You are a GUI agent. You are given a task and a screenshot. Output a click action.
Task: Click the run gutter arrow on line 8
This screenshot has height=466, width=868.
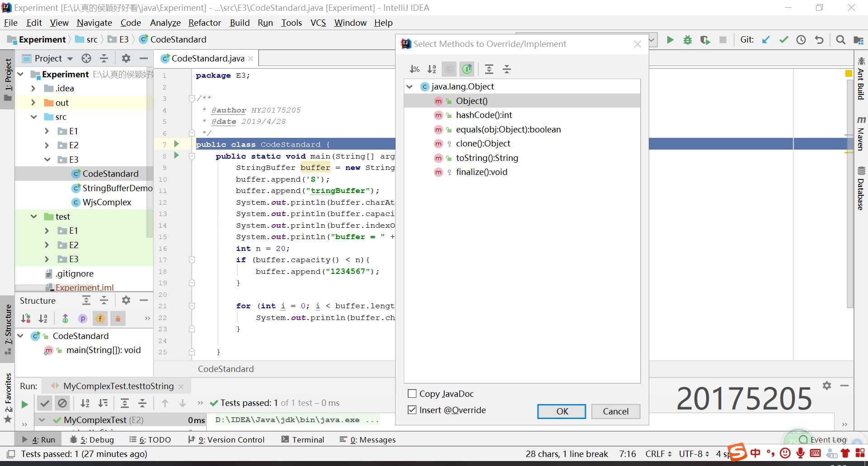point(177,155)
